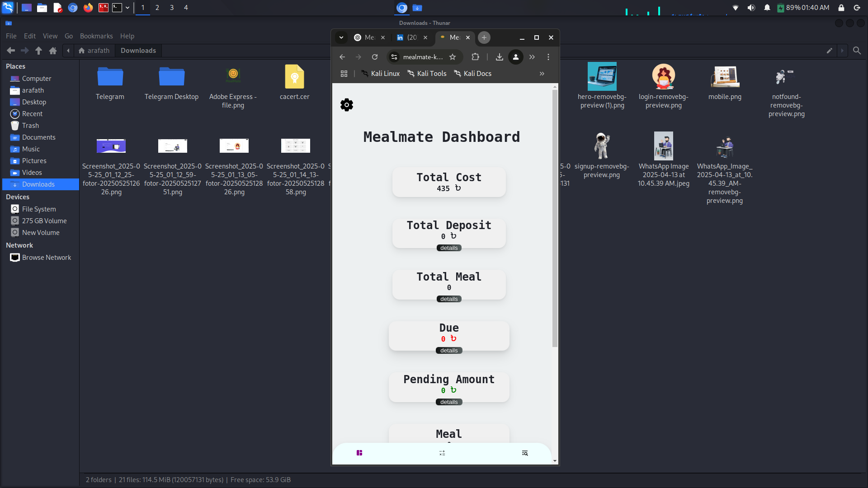868x488 pixels.
Task: Bookmark page with the star icon
Action: (453, 57)
